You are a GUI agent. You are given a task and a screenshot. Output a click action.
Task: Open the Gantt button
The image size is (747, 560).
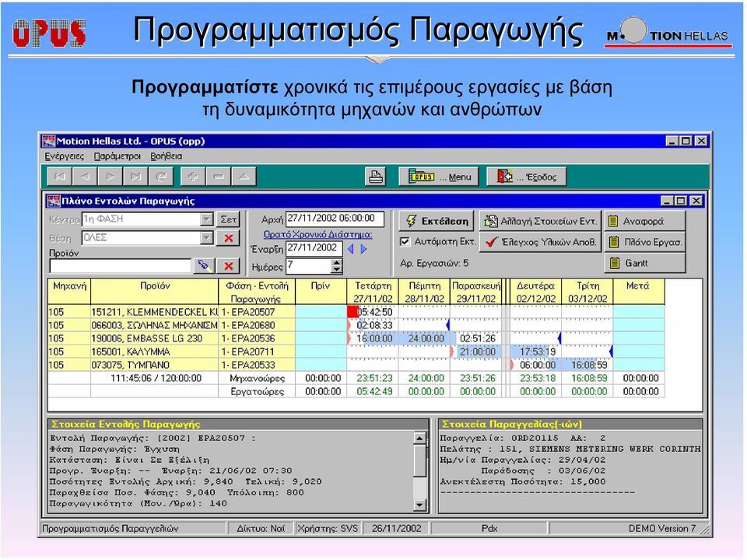pyautogui.click(x=645, y=263)
